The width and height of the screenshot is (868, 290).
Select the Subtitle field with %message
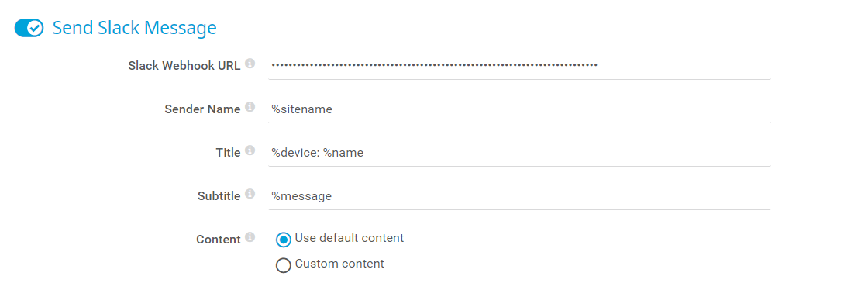519,196
